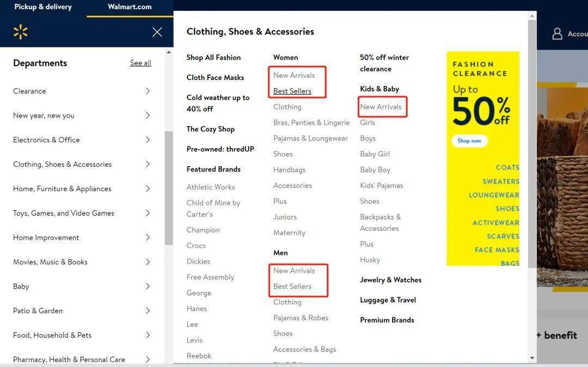The width and height of the screenshot is (588, 367).
Task: Open Cloth Face Masks link
Action: click(x=215, y=77)
